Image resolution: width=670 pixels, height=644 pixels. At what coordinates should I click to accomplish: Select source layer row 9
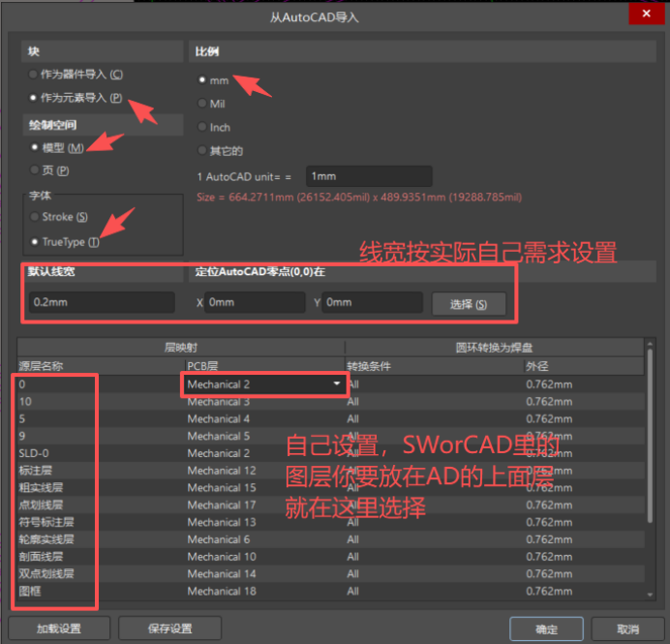[x=22, y=436]
